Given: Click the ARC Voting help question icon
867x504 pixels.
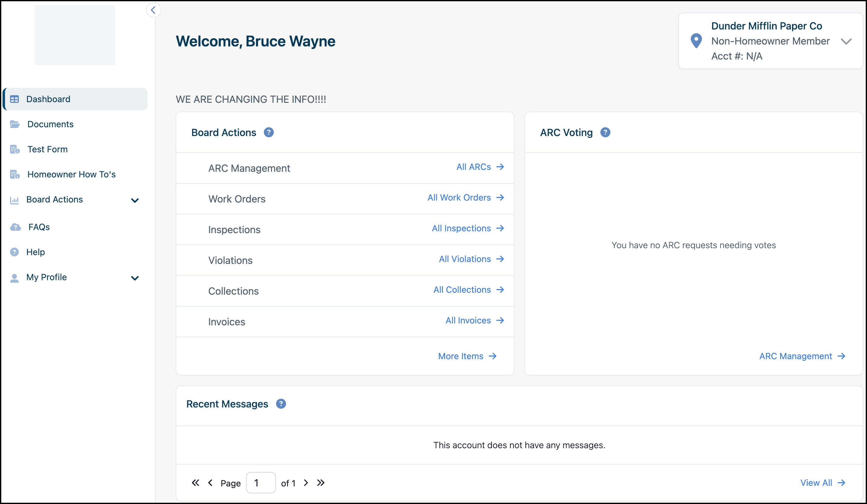Looking at the screenshot, I should pos(605,132).
